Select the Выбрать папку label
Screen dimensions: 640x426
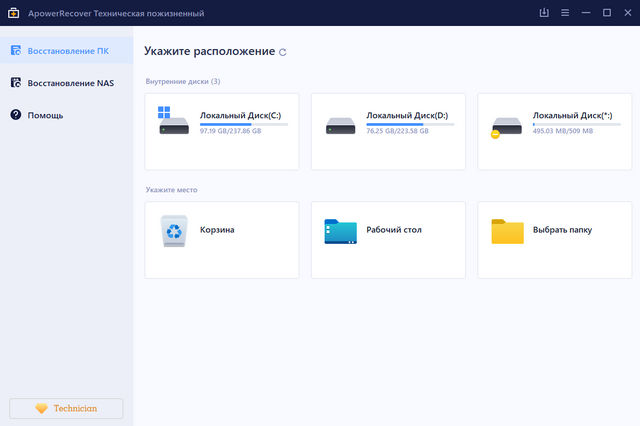tap(562, 230)
